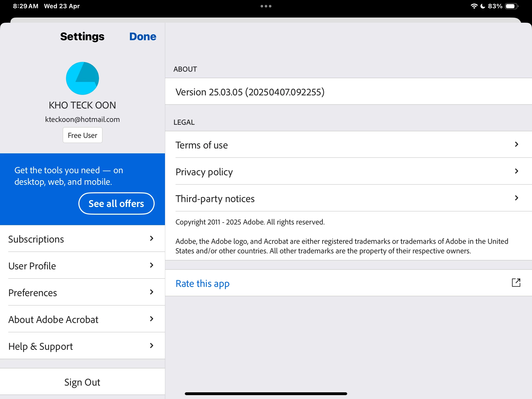532x399 pixels.
Task: Expand Privacy policy chevron arrow
Action: pyautogui.click(x=516, y=171)
